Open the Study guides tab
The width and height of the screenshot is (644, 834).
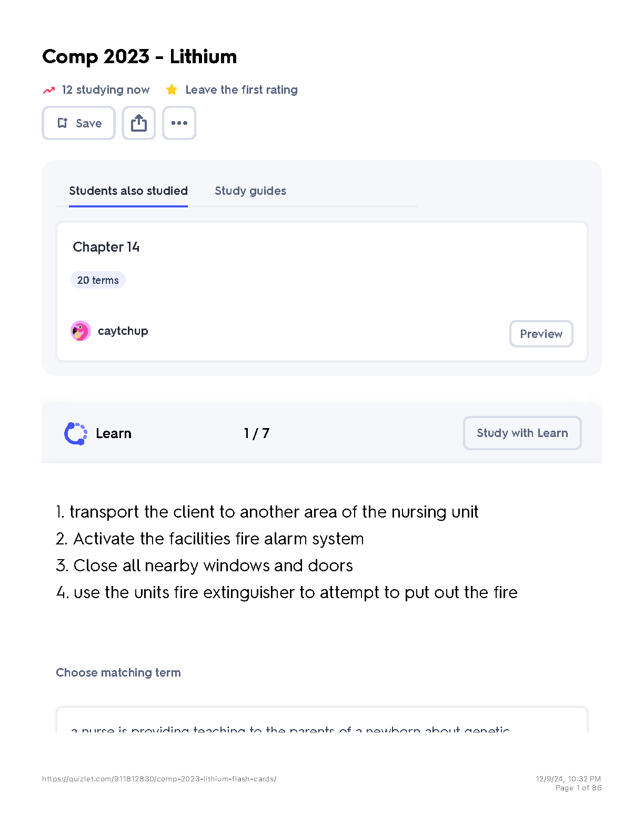coord(250,191)
